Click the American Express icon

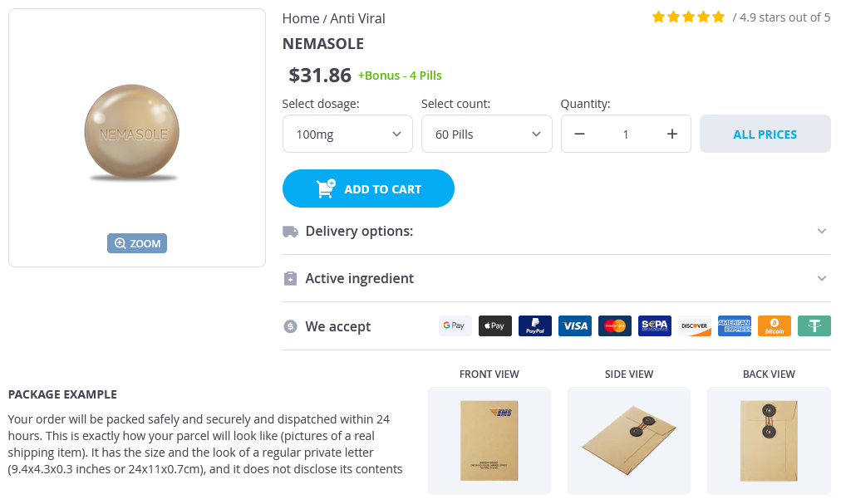click(735, 326)
